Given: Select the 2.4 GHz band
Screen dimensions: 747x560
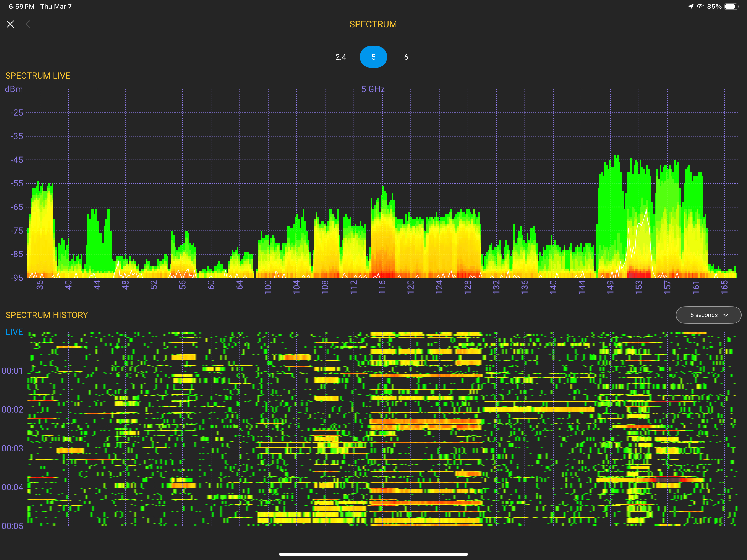Looking at the screenshot, I should pos(340,57).
